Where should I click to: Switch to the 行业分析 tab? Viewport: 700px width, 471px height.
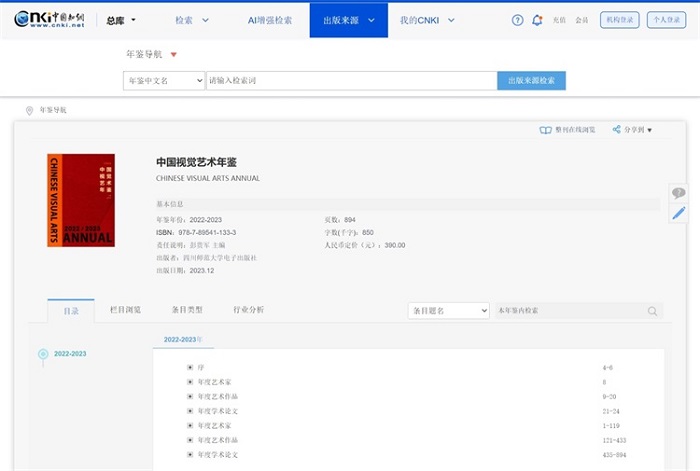click(249, 310)
